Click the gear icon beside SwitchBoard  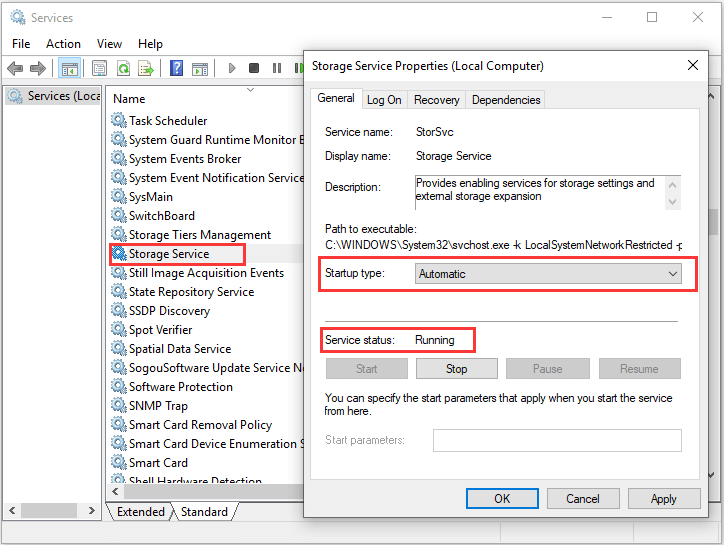119,215
